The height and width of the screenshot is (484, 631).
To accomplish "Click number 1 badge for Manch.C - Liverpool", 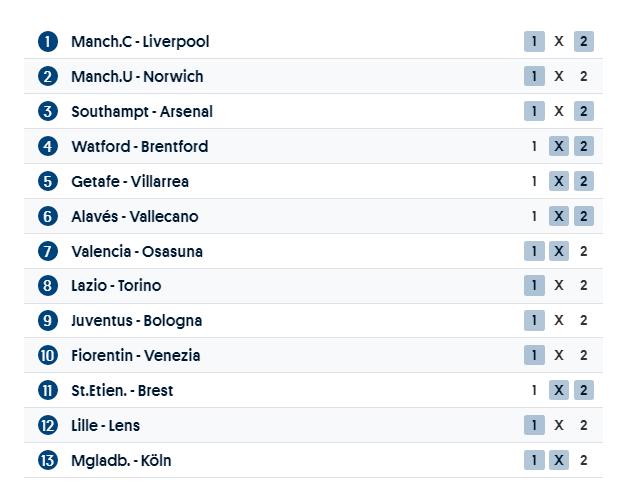I will (x=48, y=42).
